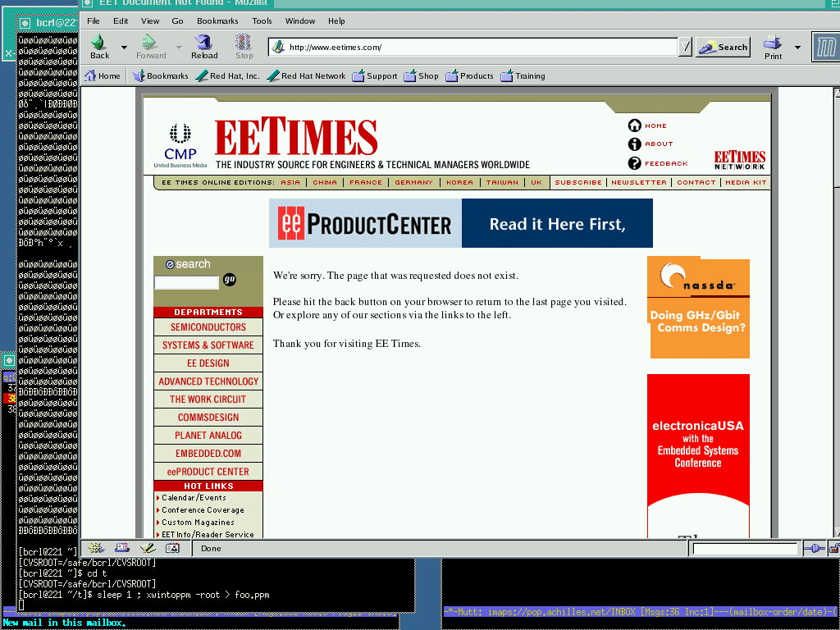
Task: Open the Products bookmark folder
Action: point(469,76)
